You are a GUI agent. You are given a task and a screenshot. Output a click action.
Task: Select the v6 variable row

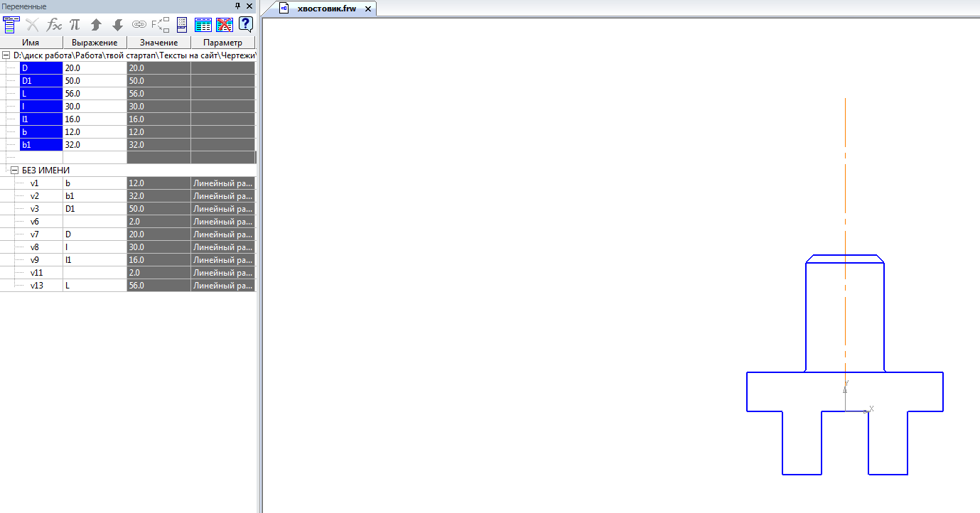coord(36,222)
